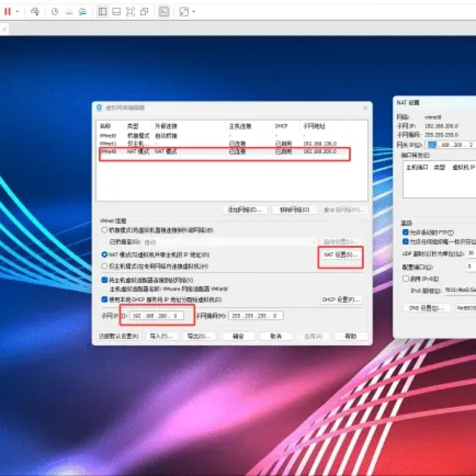Select the 桥接模式 bridged radio button

(x=104, y=230)
